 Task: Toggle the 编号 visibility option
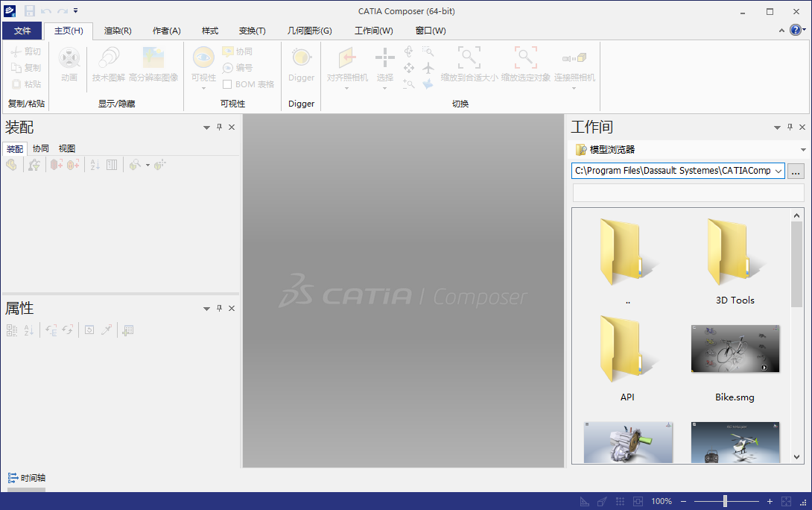point(237,67)
